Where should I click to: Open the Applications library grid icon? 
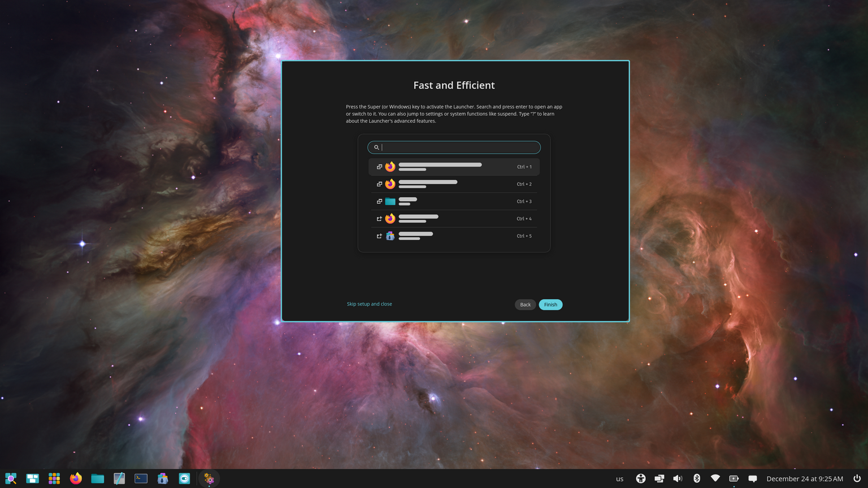pyautogui.click(x=54, y=478)
